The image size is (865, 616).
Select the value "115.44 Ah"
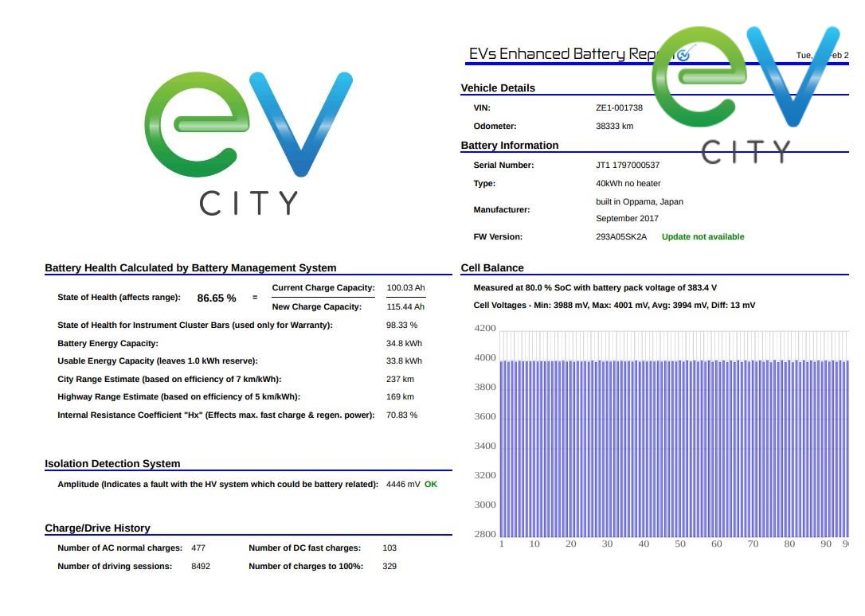click(405, 307)
